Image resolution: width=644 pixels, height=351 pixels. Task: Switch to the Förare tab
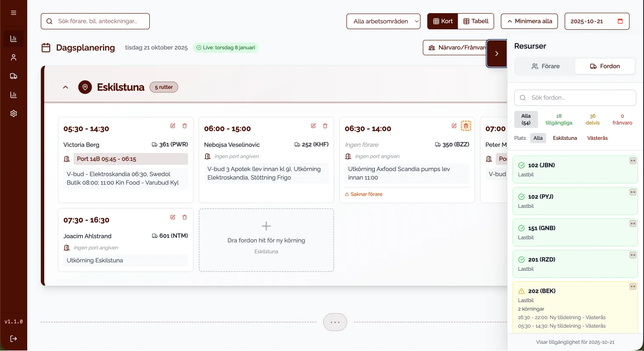[545, 66]
